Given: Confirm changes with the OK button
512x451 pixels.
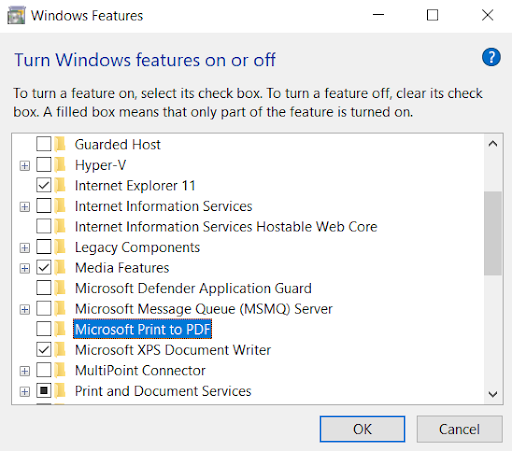Looking at the screenshot, I should [x=362, y=429].
